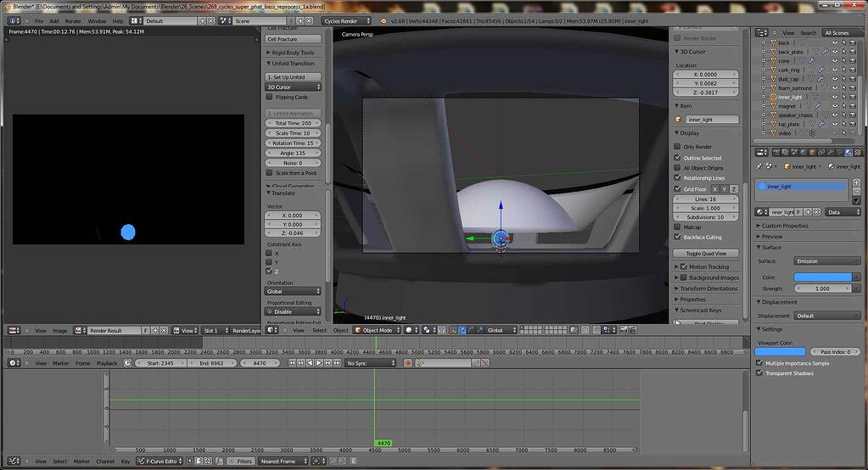Open the graph editor type selector
The width and height of the screenshot is (868, 470).
14,461
